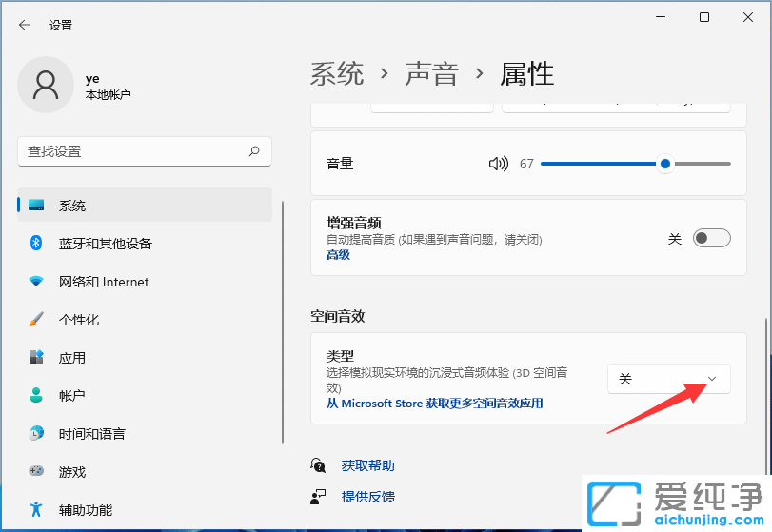The width and height of the screenshot is (772, 532).
Task: Click the Gaming controller icon
Action: (x=36, y=471)
